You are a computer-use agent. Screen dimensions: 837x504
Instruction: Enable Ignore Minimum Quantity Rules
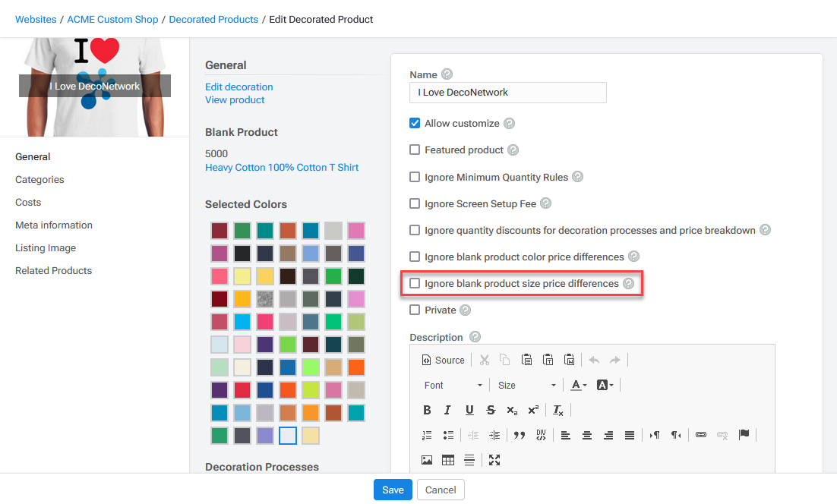click(x=415, y=177)
